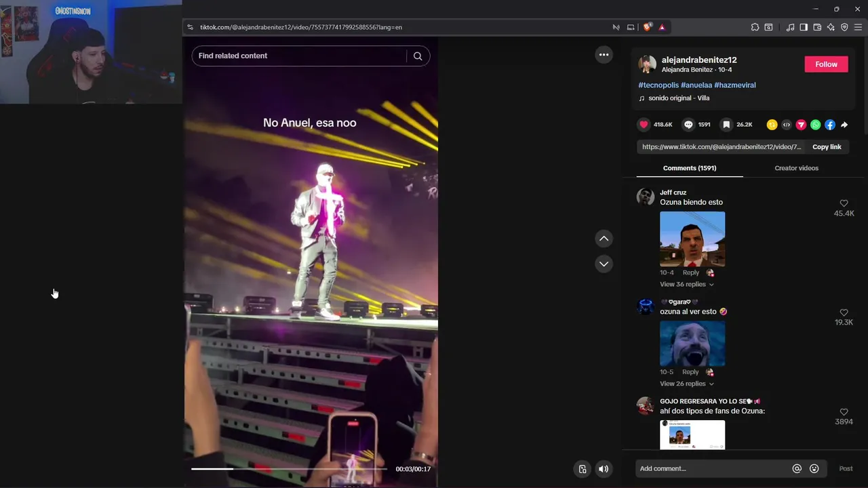Expand 'View 36 replies' under Jeff cruz
This screenshot has width=868, height=488.
click(x=686, y=285)
